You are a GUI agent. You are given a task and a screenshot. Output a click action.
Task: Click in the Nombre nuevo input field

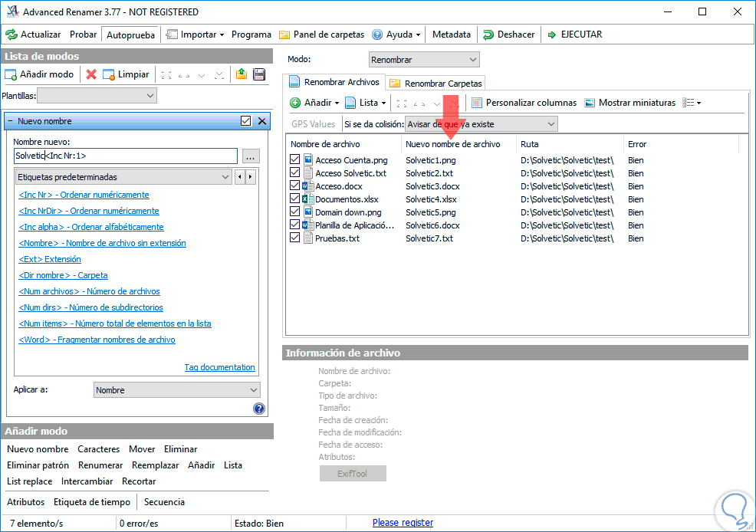[x=125, y=156]
